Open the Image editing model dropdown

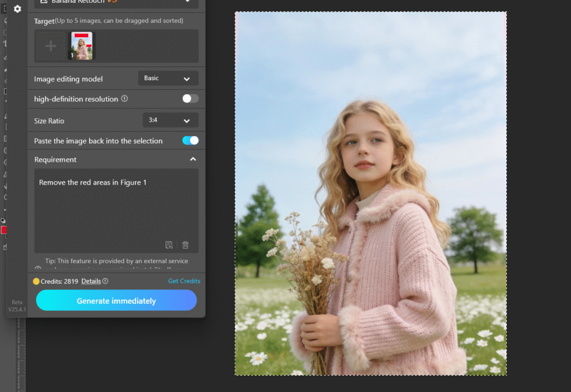(x=168, y=78)
